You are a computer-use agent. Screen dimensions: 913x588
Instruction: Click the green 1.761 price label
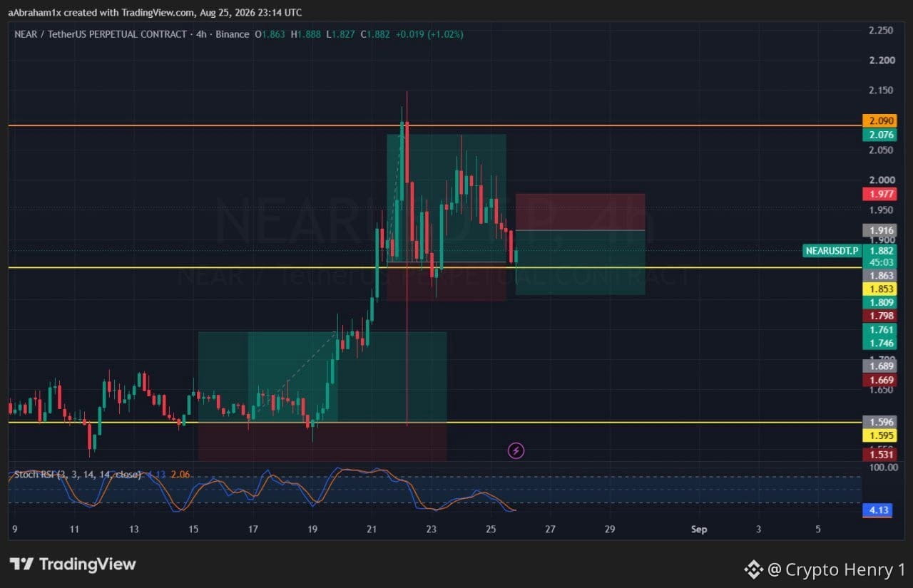[878, 329]
